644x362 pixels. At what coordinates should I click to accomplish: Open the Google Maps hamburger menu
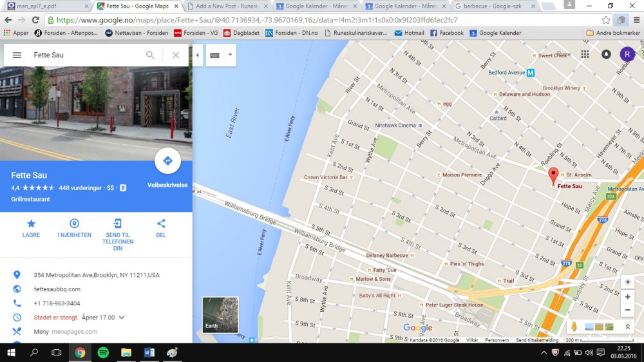pyautogui.click(x=17, y=55)
